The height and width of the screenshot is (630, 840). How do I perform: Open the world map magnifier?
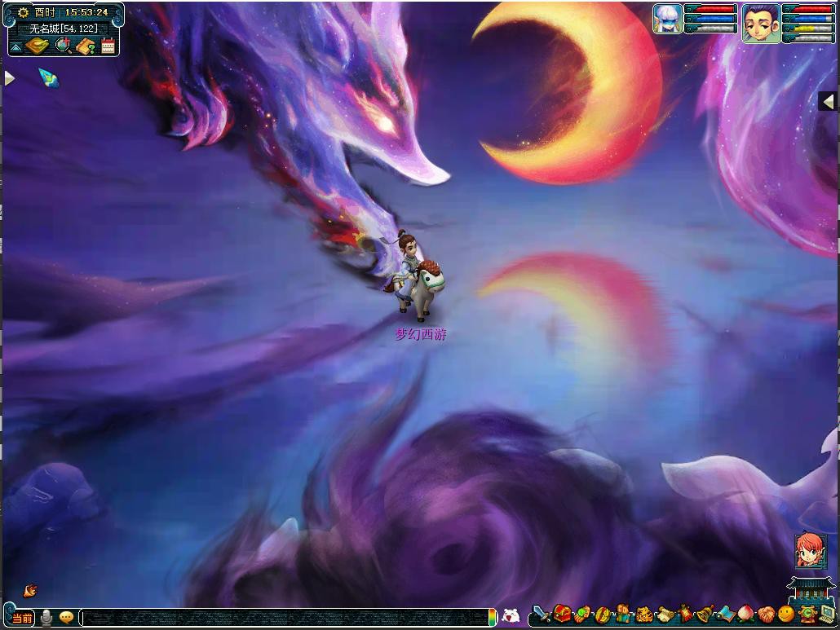(63, 46)
